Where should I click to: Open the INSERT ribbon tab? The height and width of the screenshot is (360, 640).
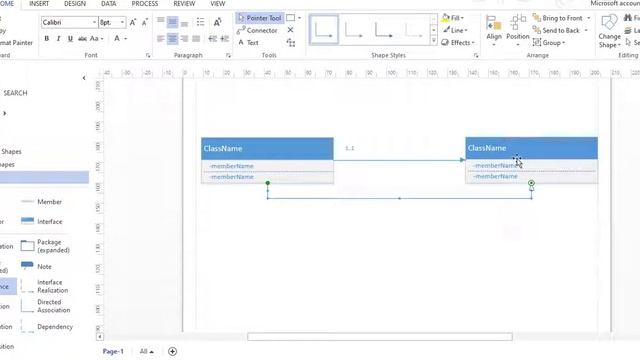(39, 4)
